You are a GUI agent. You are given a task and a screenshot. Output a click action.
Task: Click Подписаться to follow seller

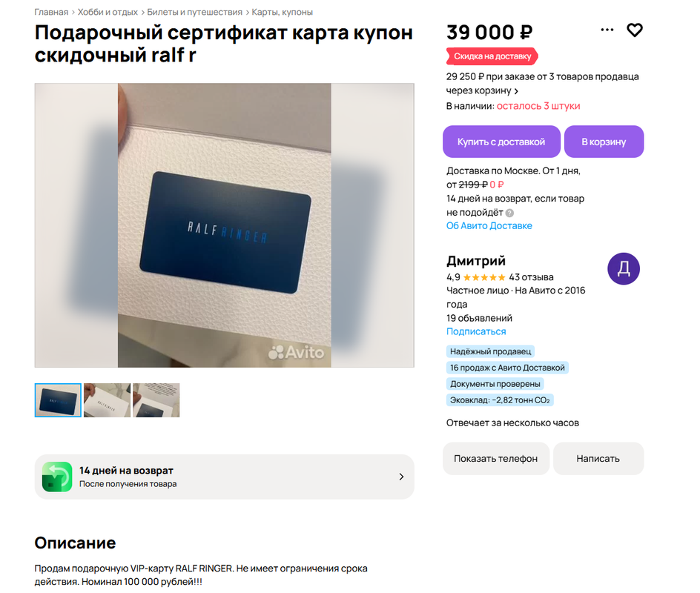point(476,331)
